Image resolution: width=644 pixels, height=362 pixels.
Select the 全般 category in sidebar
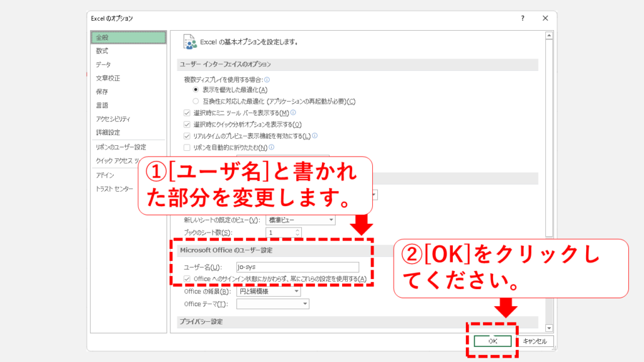click(x=128, y=37)
